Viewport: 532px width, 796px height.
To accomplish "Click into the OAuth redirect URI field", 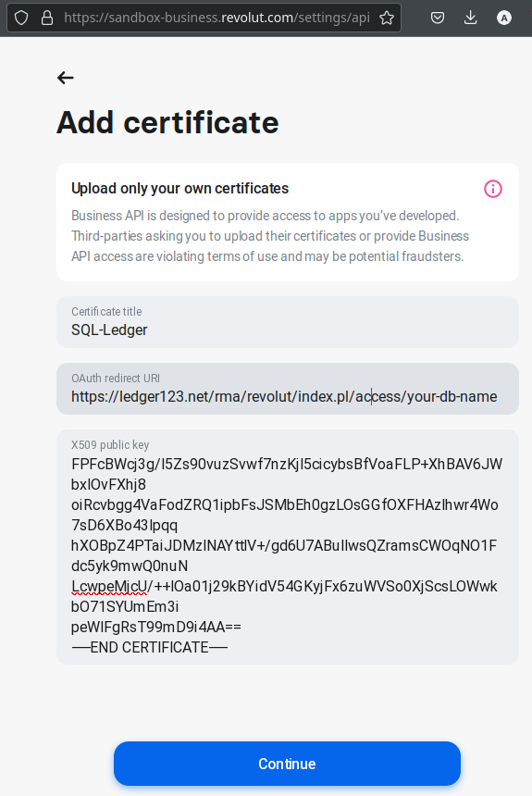I will tap(288, 389).
